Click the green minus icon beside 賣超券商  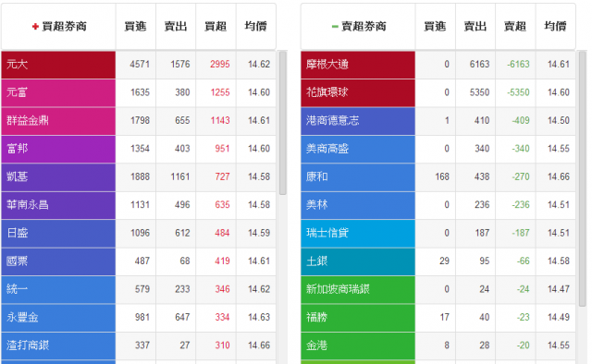(335, 27)
